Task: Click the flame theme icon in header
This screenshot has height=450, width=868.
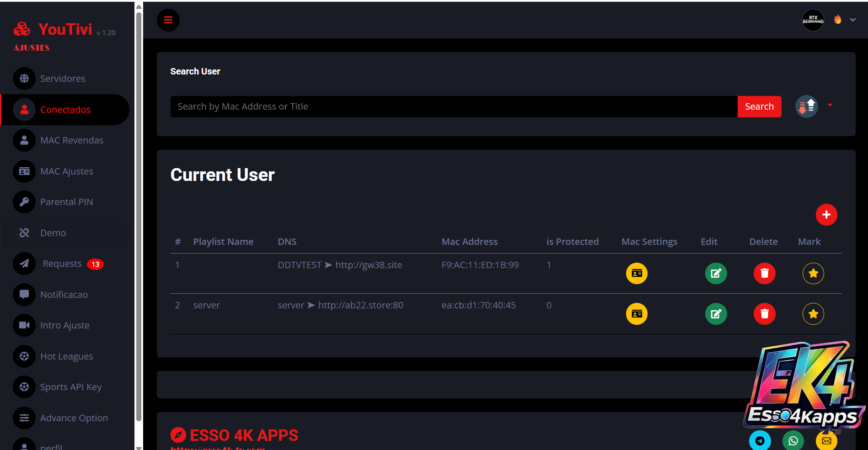Action: (837, 20)
